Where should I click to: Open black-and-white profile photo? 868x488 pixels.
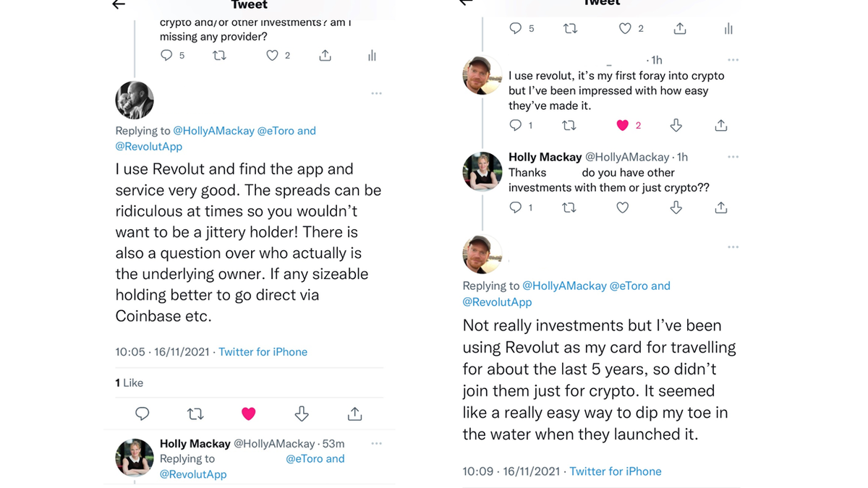point(135,100)
